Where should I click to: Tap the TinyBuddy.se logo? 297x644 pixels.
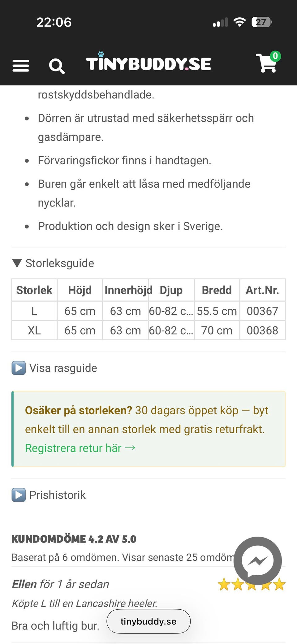tap(148, 63)
